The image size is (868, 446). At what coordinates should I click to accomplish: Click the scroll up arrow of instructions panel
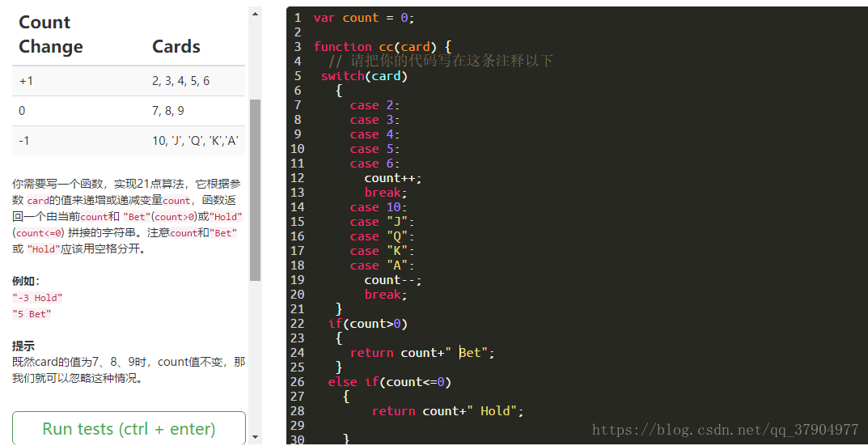tap(255, 13)
